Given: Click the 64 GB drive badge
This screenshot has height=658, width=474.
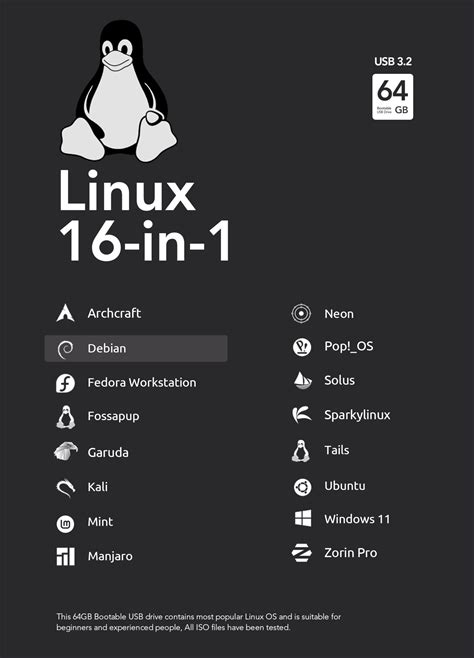Looking at the screenshot, I should pyautogui.click(x=393, y=97).
